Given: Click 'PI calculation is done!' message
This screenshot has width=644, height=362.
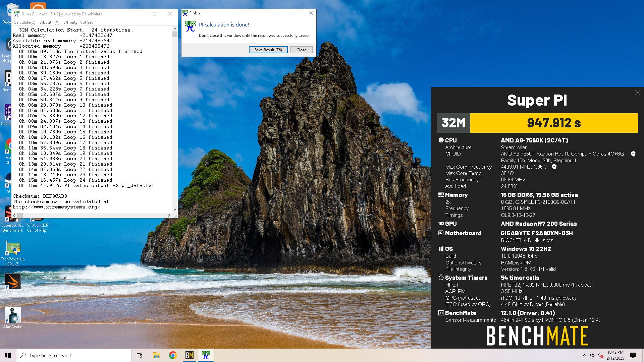Looking at the screenshot, I should click(224, 25).
